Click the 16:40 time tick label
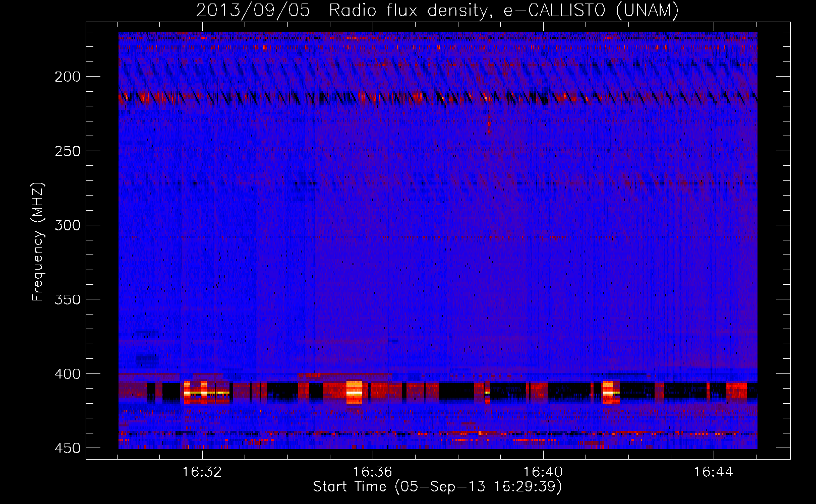816x504 pixels. coord(543,472)
